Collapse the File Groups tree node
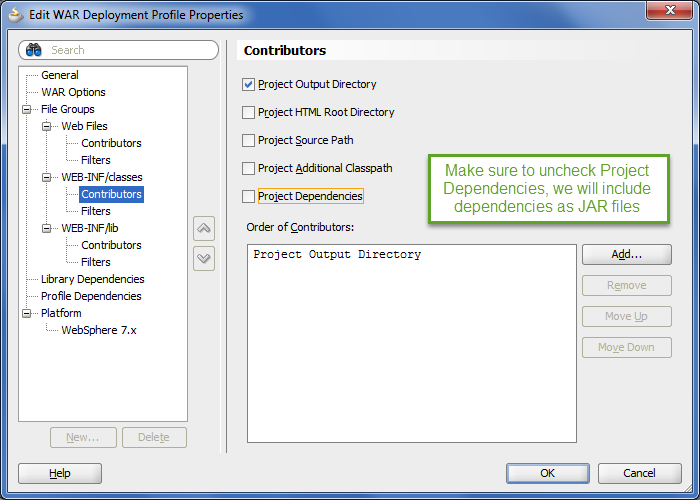 (27, 109)
